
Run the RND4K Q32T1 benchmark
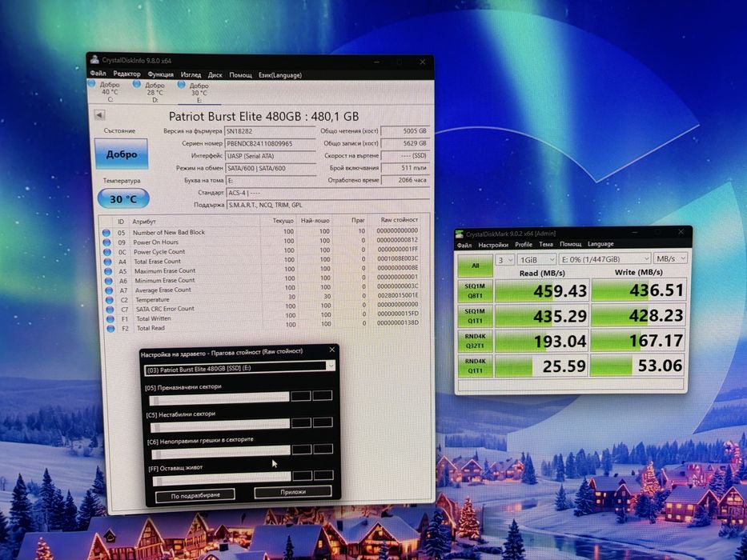pyautogui.click(x=475, y=341)
